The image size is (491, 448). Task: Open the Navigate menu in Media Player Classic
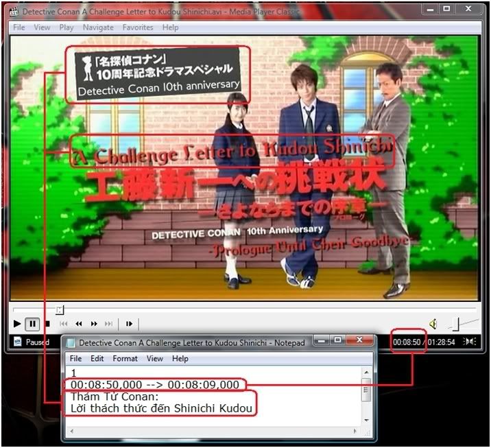(x=98, y=27)
